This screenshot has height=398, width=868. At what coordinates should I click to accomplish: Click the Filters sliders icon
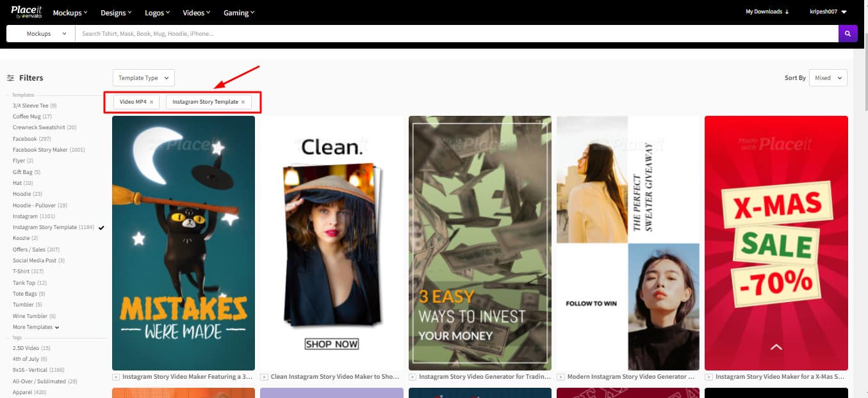[10, 78]
